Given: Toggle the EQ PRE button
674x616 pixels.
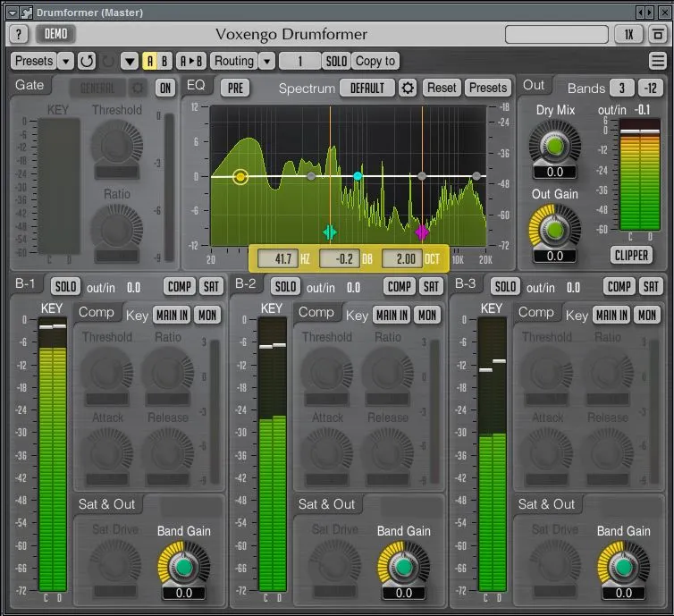Looking at the screenshot, I should [x=235, y=88].
